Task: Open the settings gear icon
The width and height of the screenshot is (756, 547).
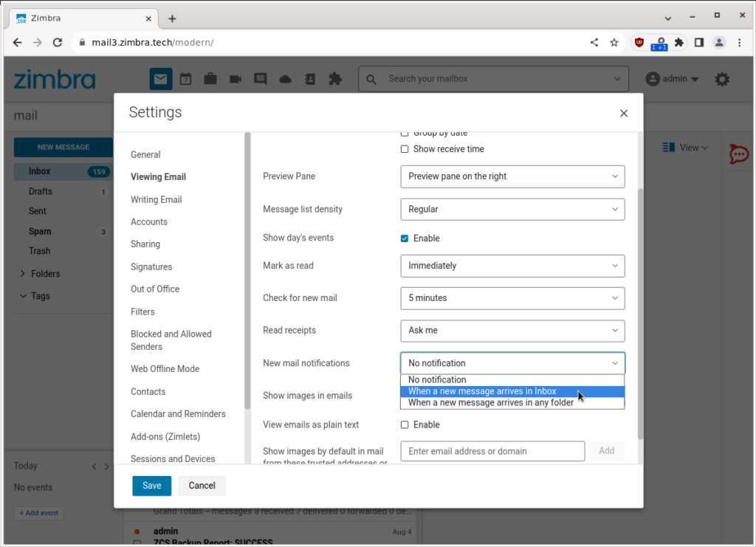Action: pyautogui.click(x=721, y=79)
